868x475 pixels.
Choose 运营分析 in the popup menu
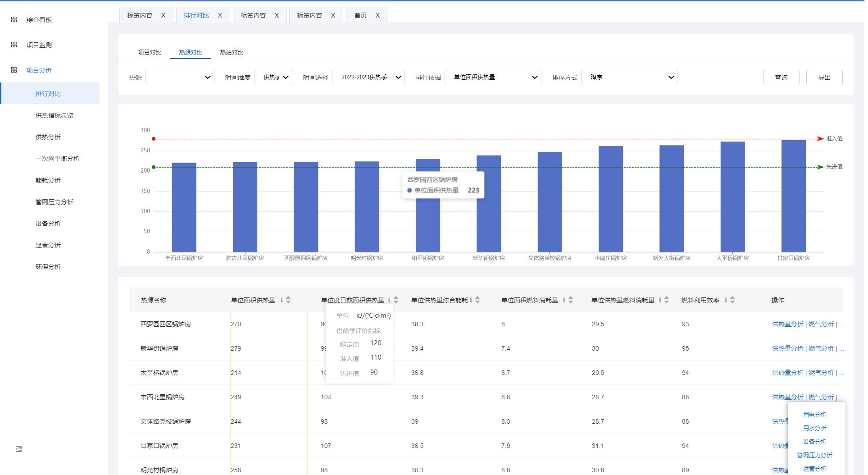click(x=815, y=469)
